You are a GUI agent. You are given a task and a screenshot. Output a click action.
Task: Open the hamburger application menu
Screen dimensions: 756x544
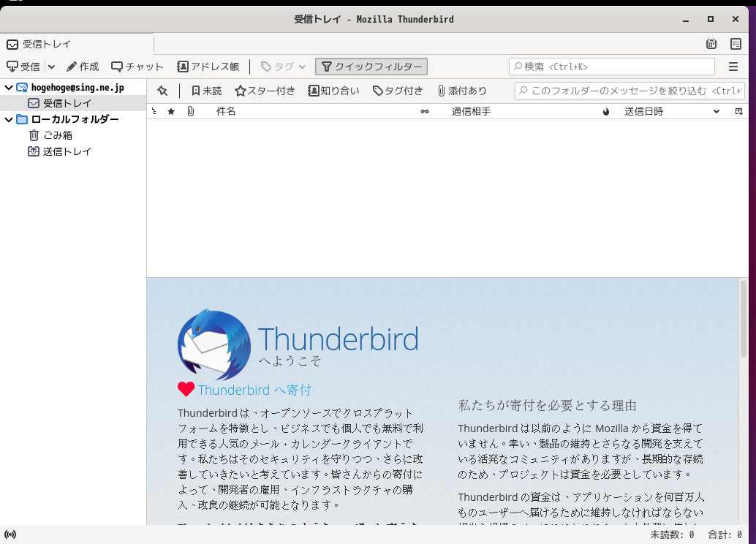click(x=733, y=67)
